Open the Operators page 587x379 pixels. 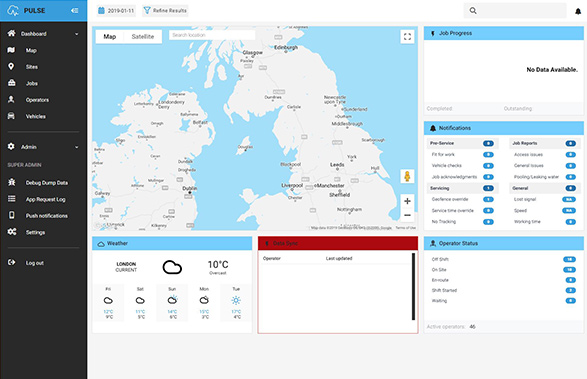tap(37, 100)
